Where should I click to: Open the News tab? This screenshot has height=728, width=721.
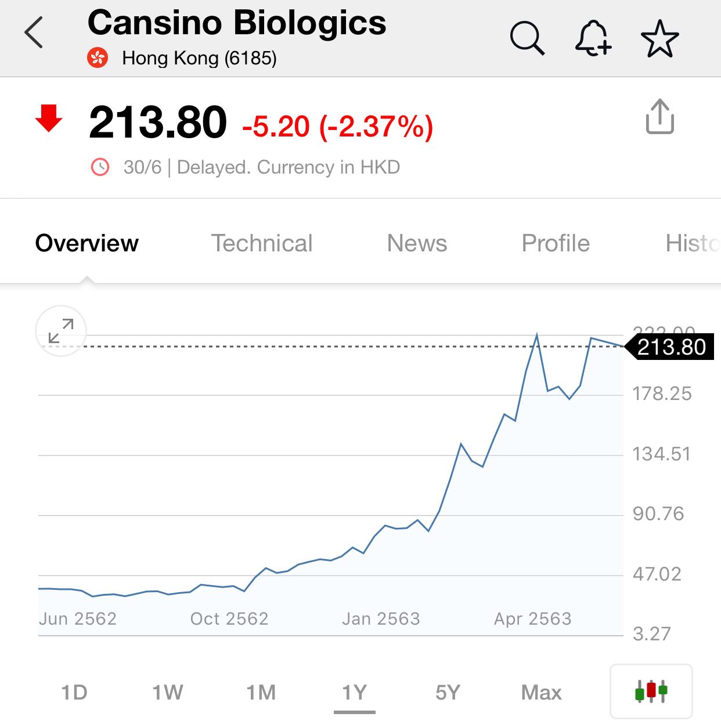[417, 243]
